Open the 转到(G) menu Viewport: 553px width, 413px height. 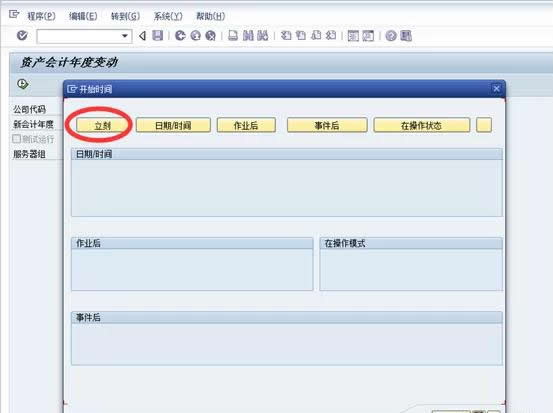click(x=125, y=16)
